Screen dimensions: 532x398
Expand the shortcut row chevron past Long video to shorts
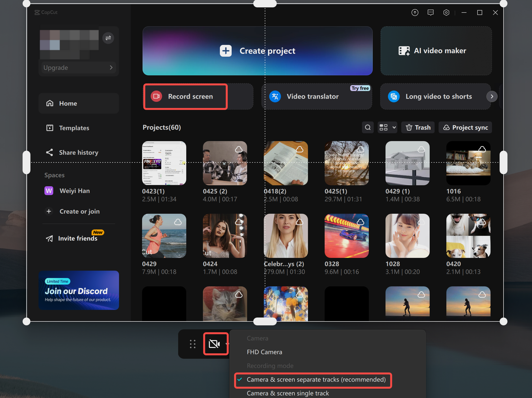[492, 96]
